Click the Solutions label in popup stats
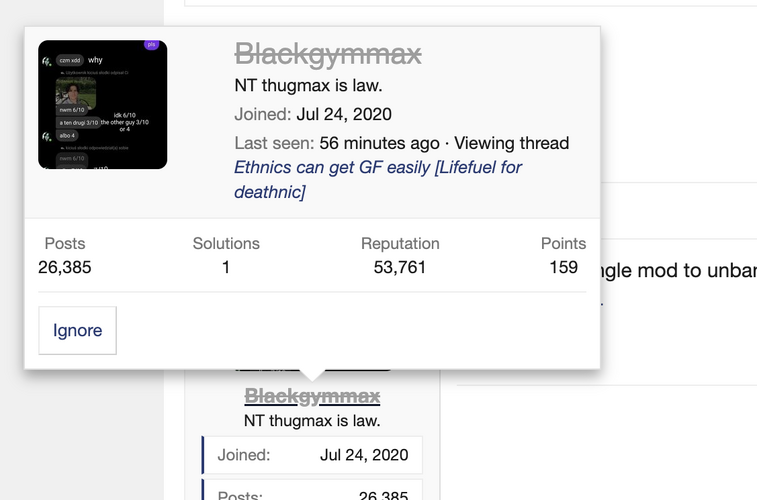This screenshot has height=500, width=757. click(226, 244)
